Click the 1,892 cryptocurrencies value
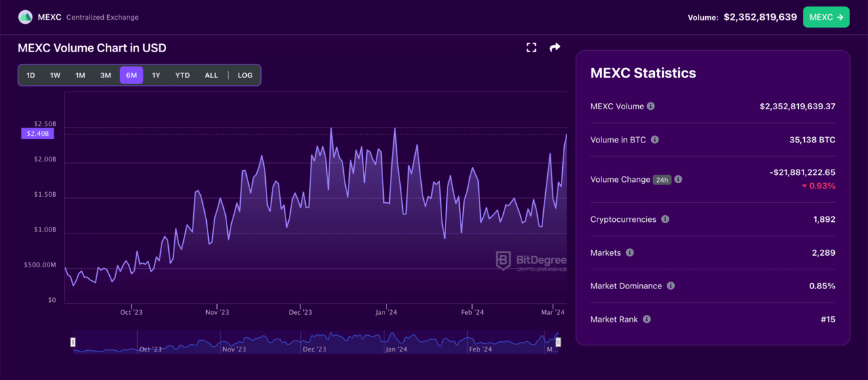868x380 pixels. 824,219
